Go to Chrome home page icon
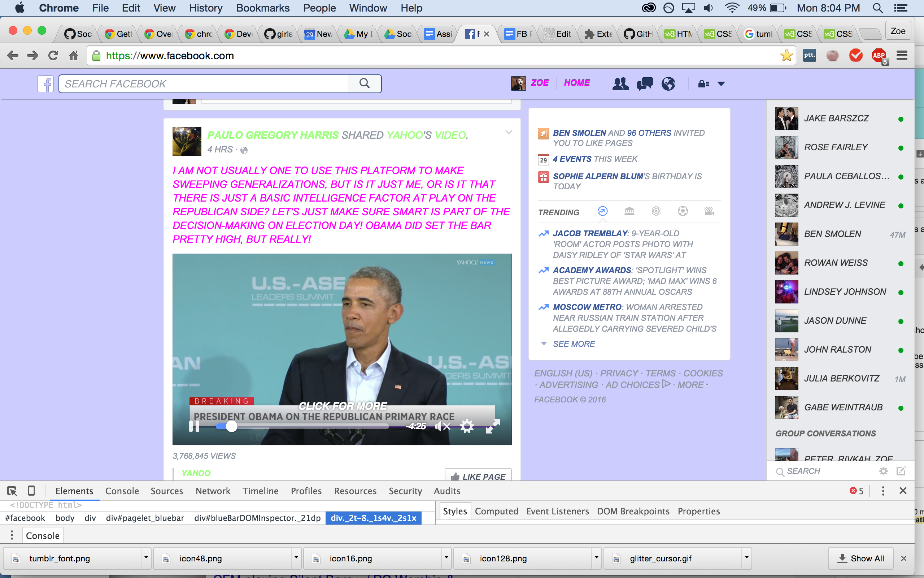The width and height of the screenshot is (924, 578). [73, 56]
